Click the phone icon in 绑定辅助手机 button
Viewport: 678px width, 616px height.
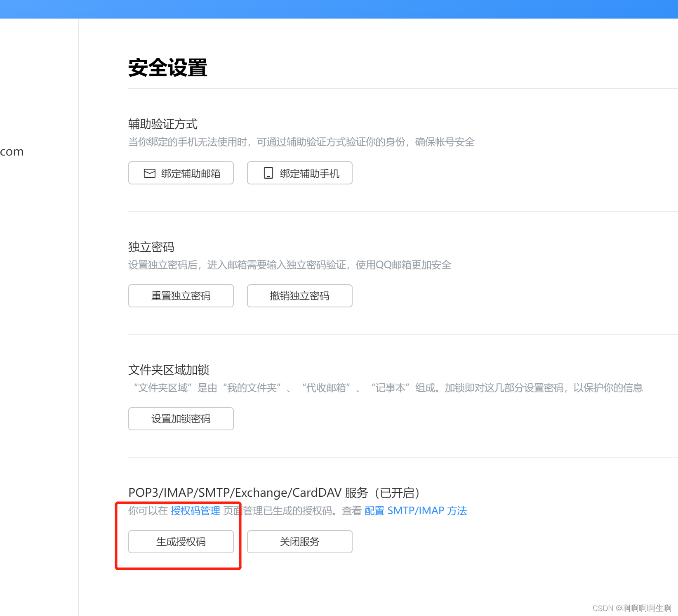pos(268,173)
